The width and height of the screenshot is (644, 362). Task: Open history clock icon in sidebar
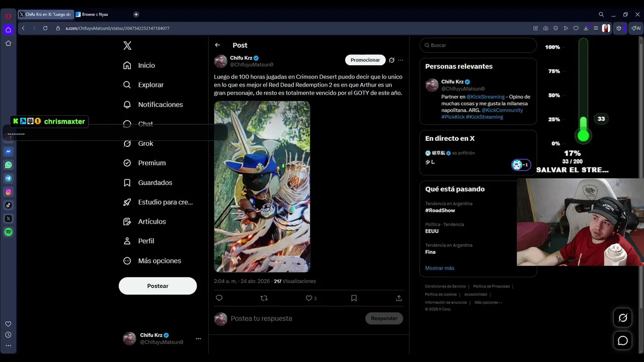8,335
